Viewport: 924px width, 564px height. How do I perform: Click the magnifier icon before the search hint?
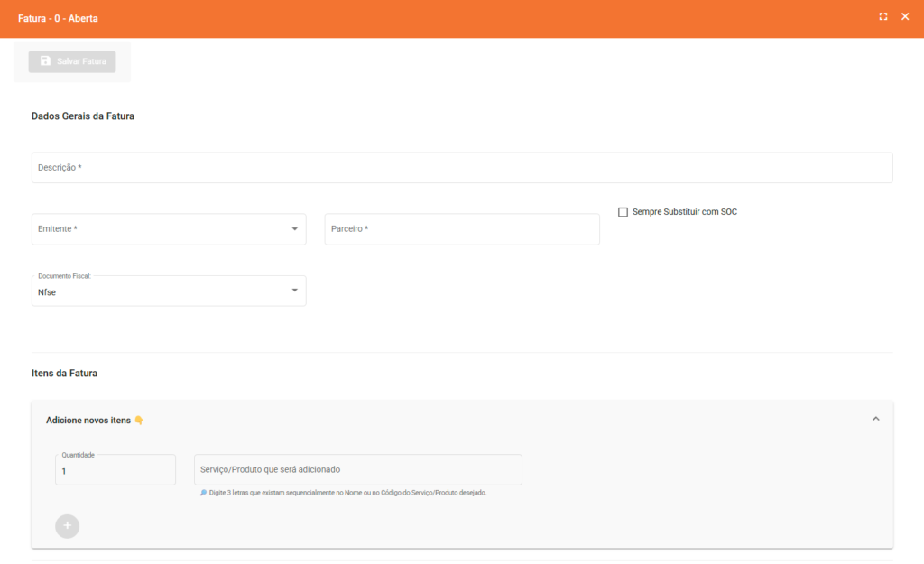pos(203,493)
